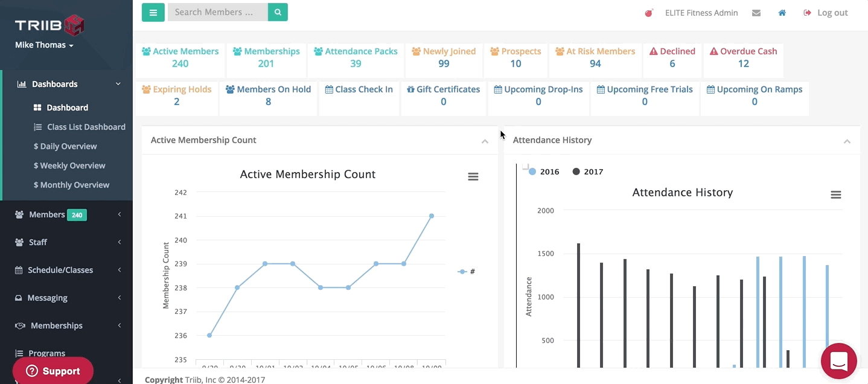Viewport: 868px width, 384px height.
Task: Open the Active Membership Count chart export menu
Action: (x=473, y=176)
